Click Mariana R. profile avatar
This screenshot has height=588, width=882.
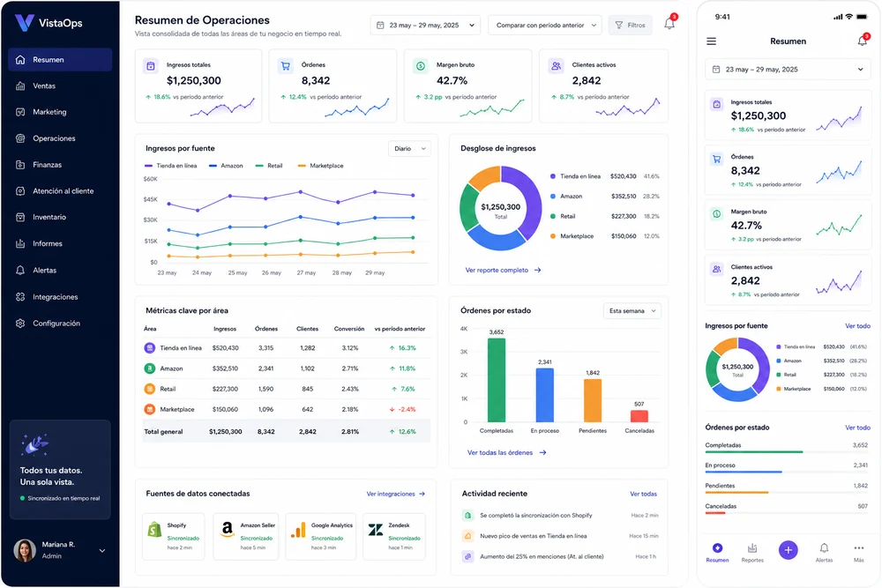click(x=25, y=550)
